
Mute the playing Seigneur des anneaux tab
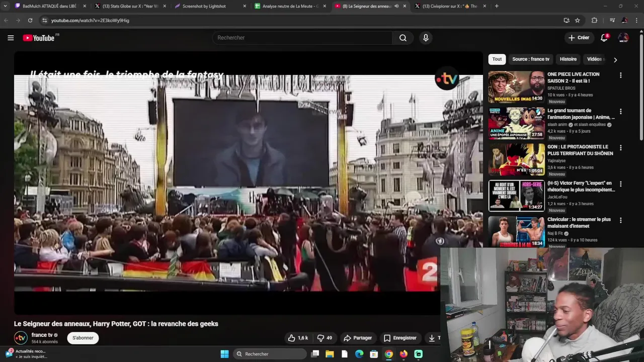click(x=396, y=6)
